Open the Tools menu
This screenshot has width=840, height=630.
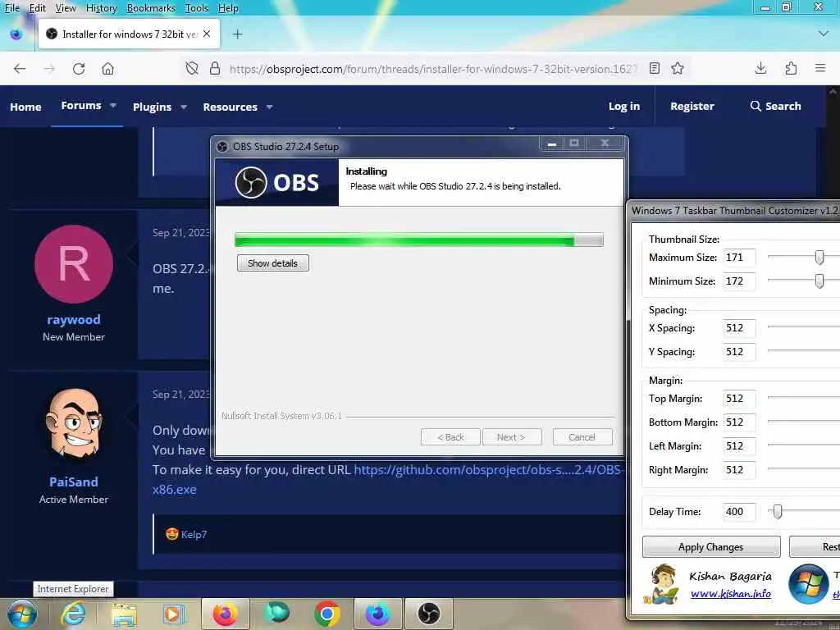(x=196, y=8)
